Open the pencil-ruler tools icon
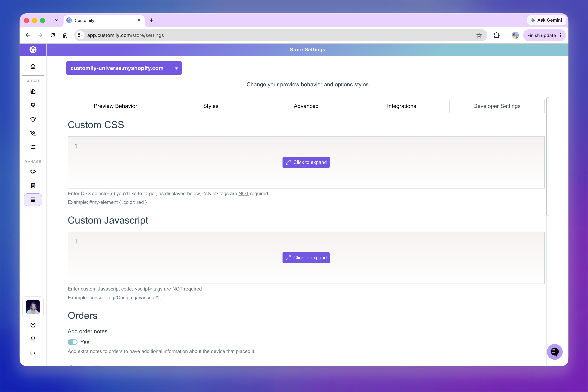Screen dimensions: 588x392 33,133
